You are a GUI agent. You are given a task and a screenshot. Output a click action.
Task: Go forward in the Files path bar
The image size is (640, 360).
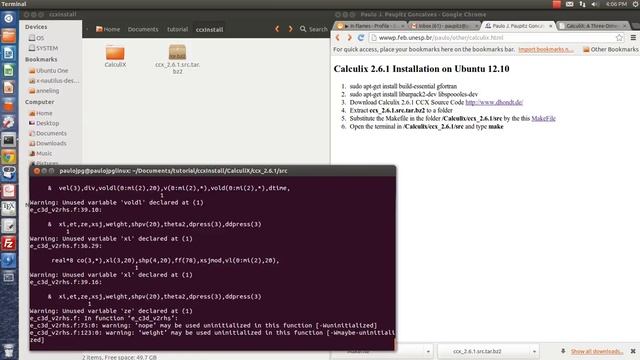290,29
